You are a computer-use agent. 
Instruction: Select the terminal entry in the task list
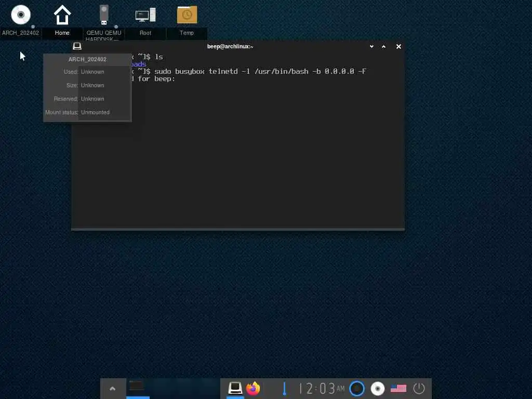[x=138, y=388]
